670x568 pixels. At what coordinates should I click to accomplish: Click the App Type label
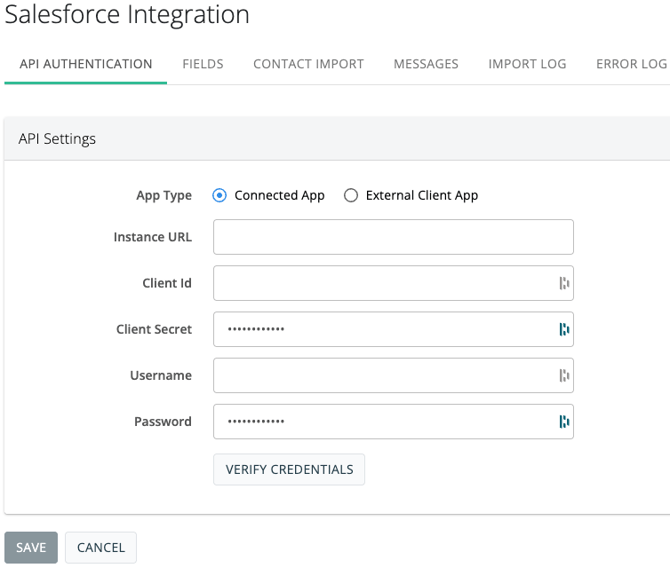click(164, 196)
